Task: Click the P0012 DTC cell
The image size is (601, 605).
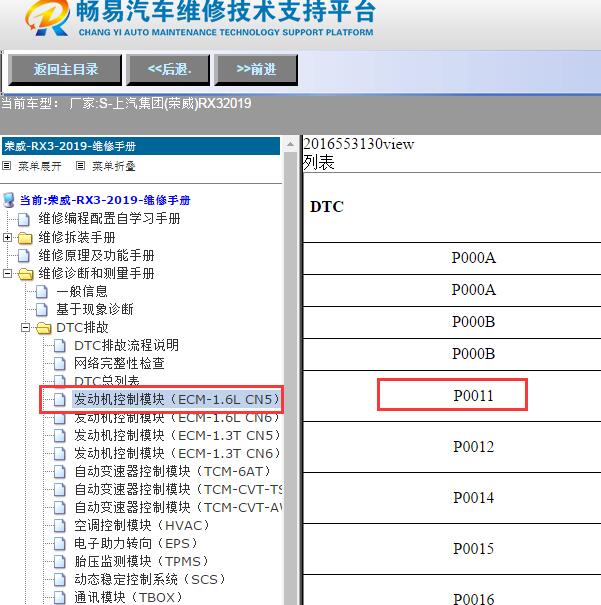Action: tap(452, 447)
